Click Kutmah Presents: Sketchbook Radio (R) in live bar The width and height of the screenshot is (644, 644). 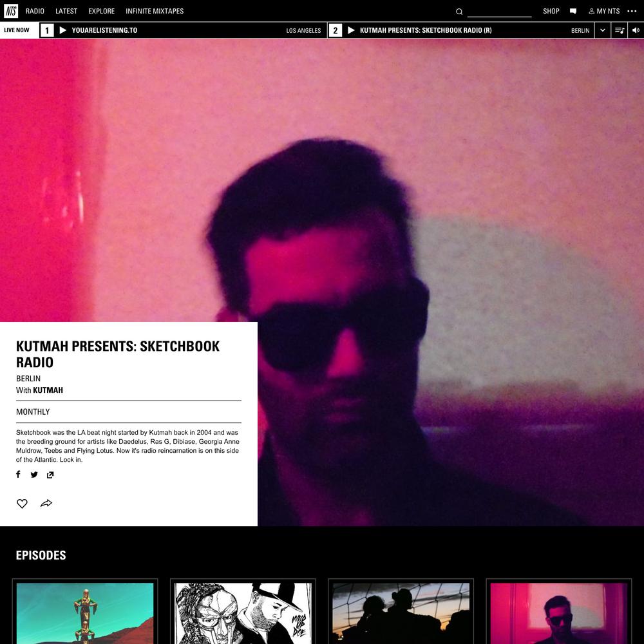[426, 30]
